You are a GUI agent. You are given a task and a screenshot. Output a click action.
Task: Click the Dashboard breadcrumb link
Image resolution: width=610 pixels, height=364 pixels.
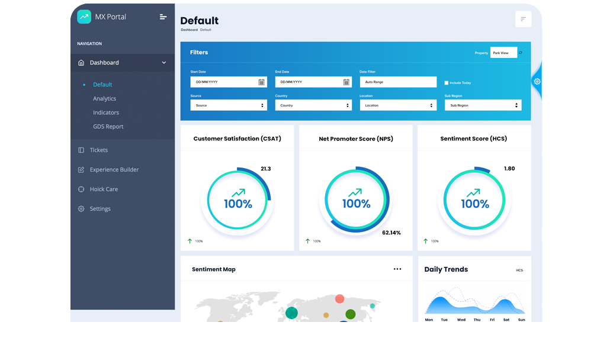189,30
